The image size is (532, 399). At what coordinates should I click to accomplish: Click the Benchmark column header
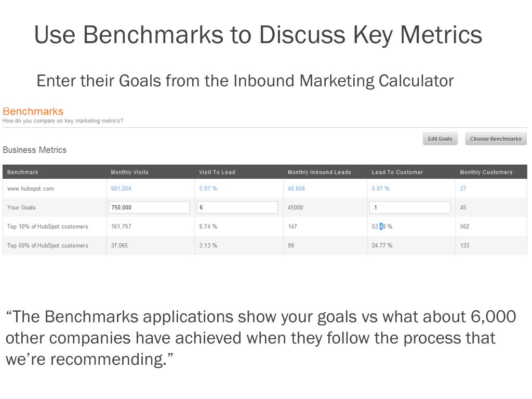pos(23,172)
